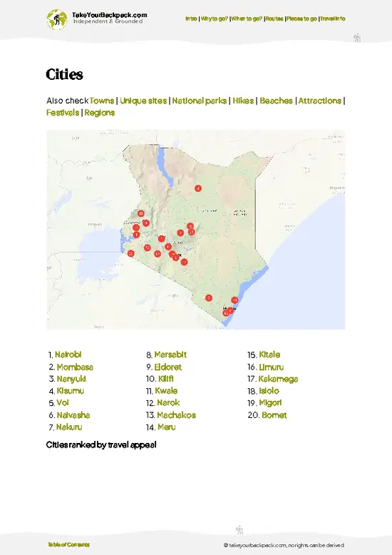Select the Nakuru map marker numbered 7
Screen dimensions: 392x555
coord(161,238)
